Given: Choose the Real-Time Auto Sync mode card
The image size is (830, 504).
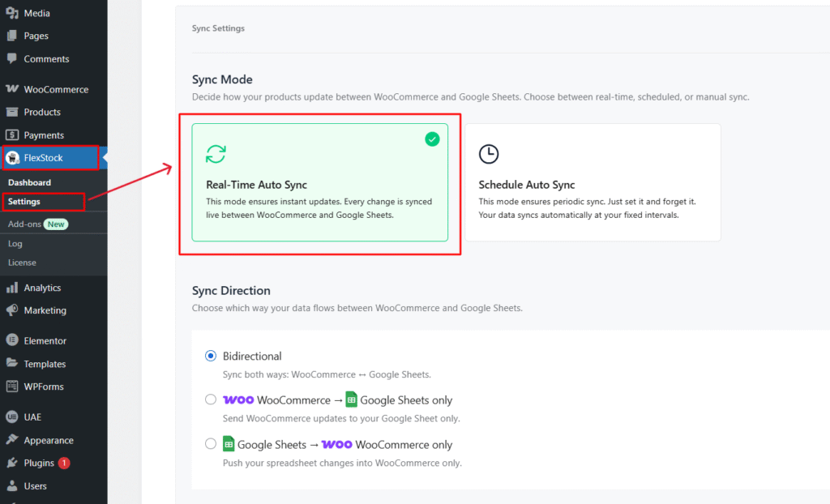Looking at the screenshot, I should [319, 182].
